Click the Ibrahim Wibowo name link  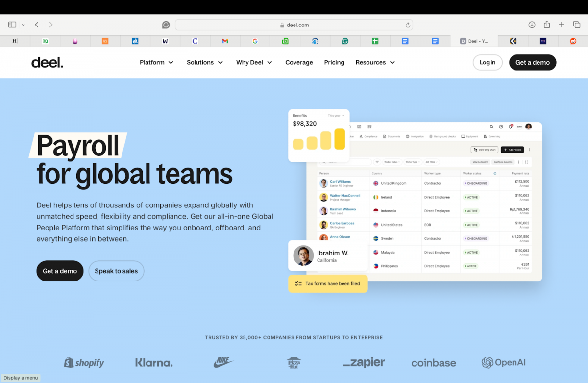coord(343,209)
